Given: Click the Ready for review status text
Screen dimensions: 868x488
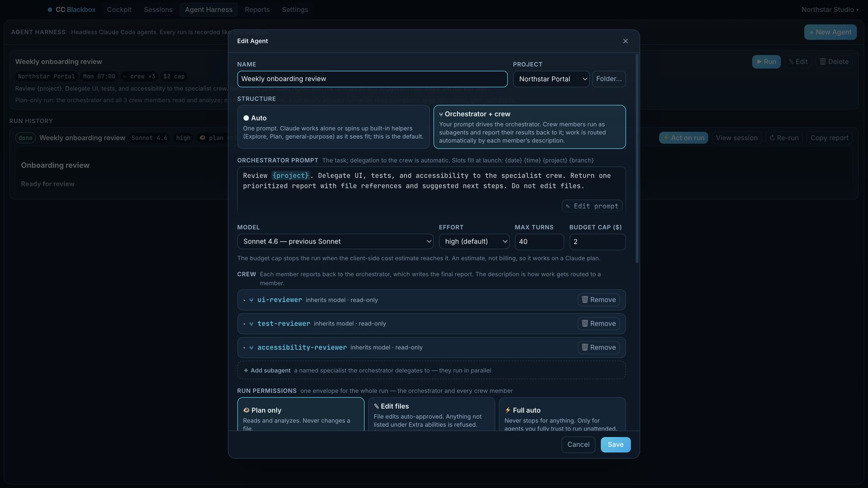Looking at the screenshot, I should 48,184.
